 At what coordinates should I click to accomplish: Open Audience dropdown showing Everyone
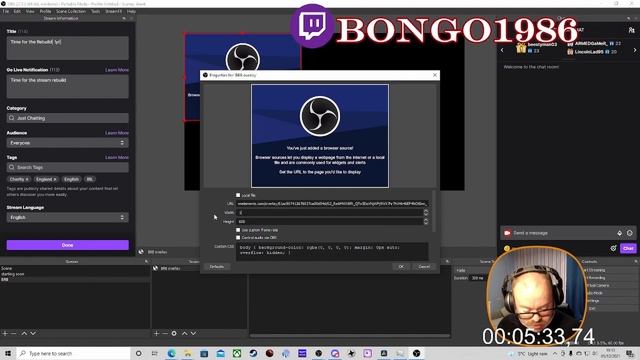pos(67,143)
